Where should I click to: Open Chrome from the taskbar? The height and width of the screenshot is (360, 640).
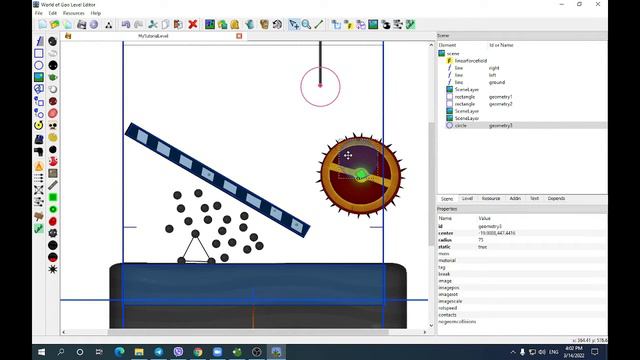tap(198, 352)
